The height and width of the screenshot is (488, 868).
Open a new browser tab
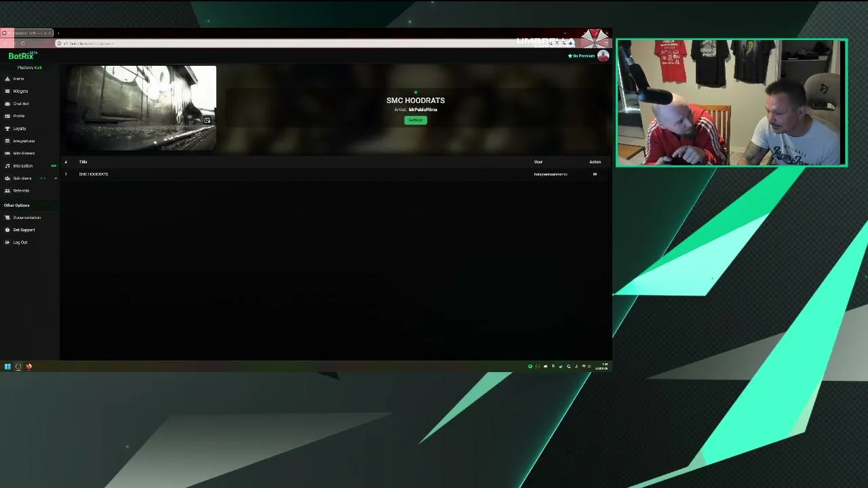58,33
